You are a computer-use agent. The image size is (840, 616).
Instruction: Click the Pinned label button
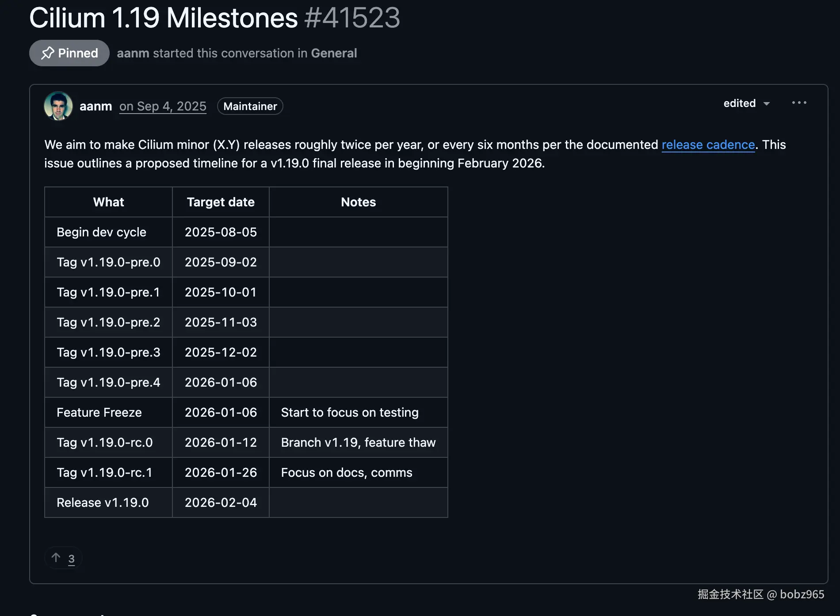[x=69, y=53]
